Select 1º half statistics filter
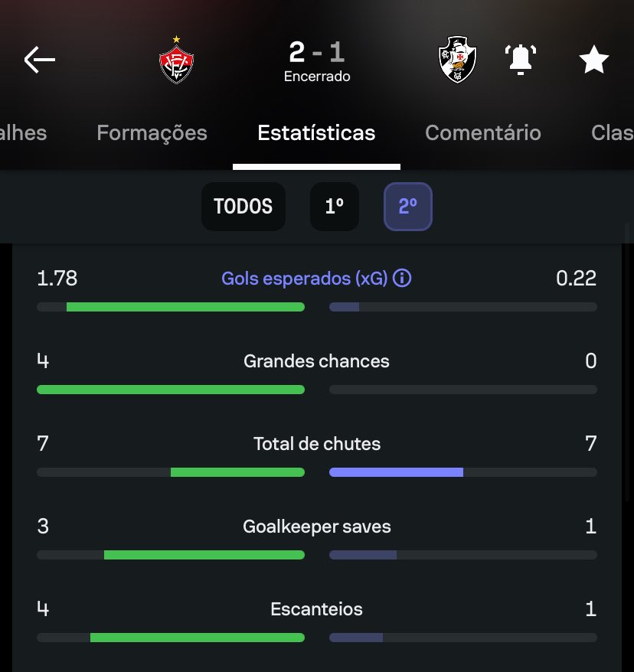The image size is (634, 672). tap(335, 207)
